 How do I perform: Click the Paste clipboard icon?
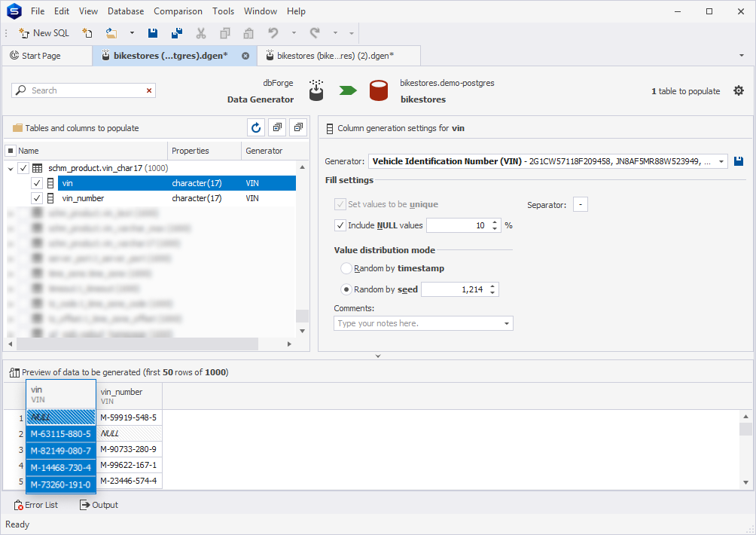click(248, 33)
